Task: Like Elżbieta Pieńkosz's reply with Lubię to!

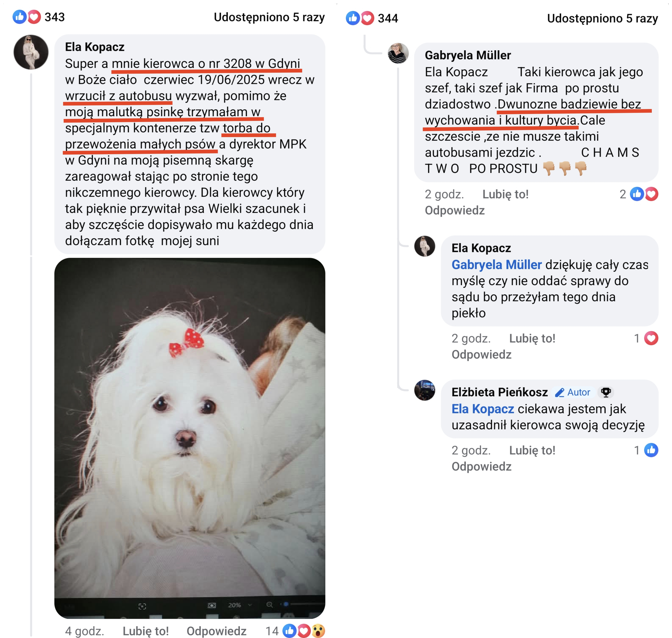Action: coord(532,451)
